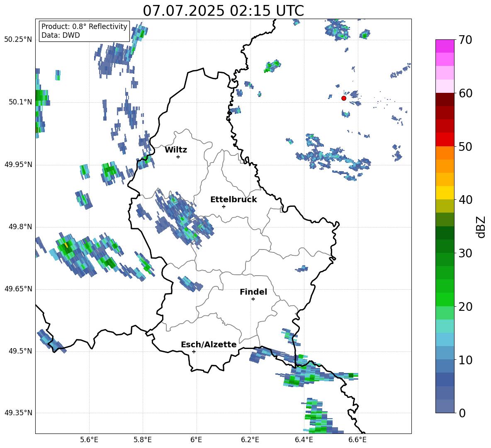
Task: Click the 6.6°E longitude label
Action: (x=357, y=440)
